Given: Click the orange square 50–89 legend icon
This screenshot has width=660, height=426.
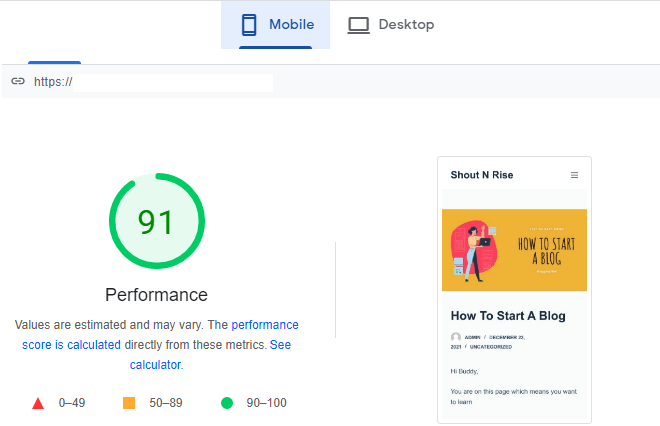Looking at the screenshot, I should point(129,403).
